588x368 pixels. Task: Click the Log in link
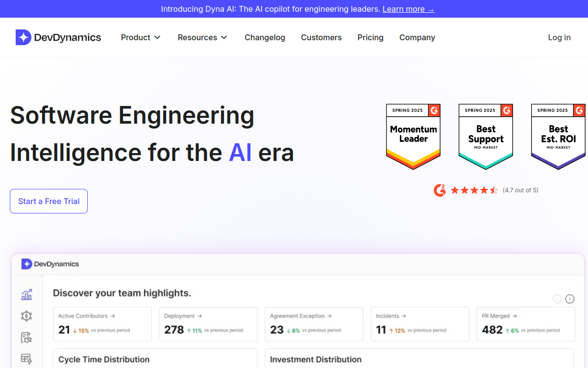point(559,37)
